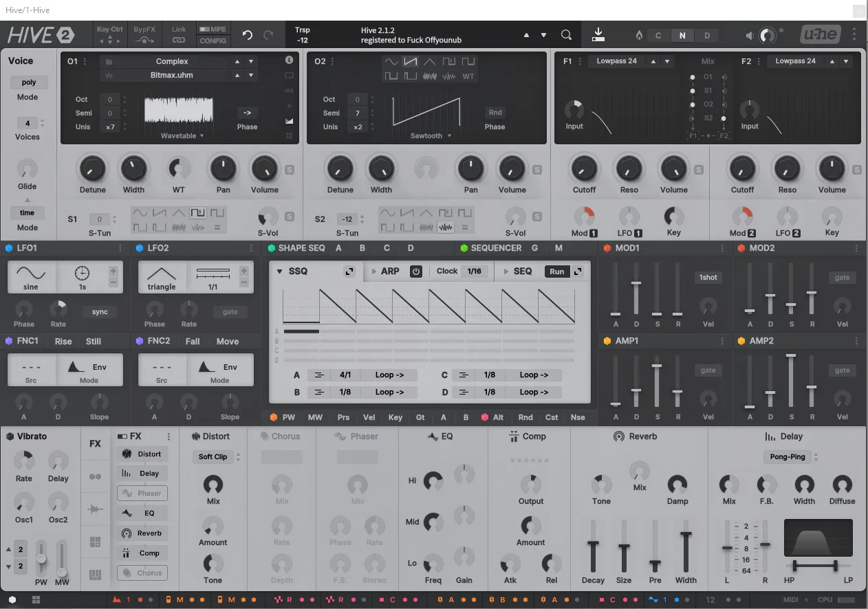Open preset search magnifier icon
868x609 pixels.
[x=566, y=35]
